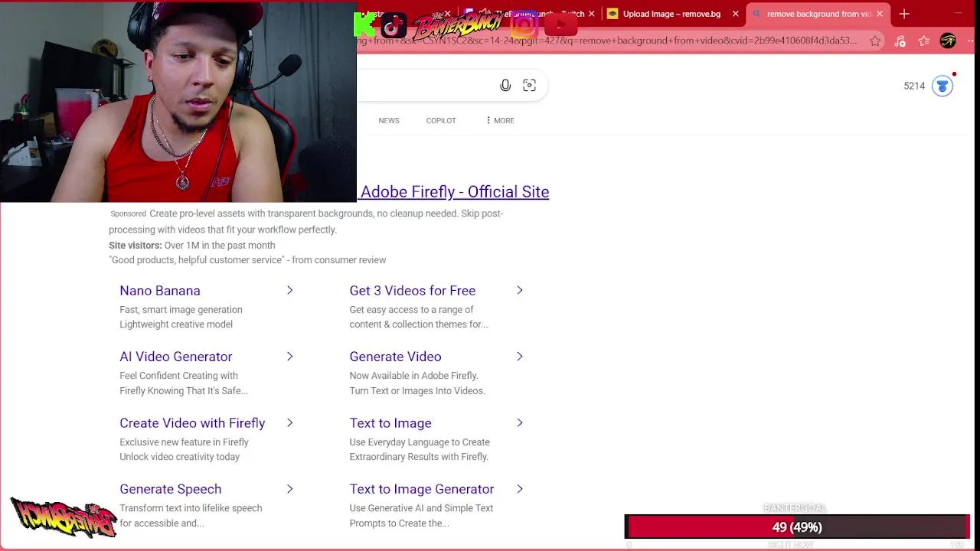This screenshot has height=551, width=980.
Task: Click the chevron beside Generate Speech
Action: 289,488
